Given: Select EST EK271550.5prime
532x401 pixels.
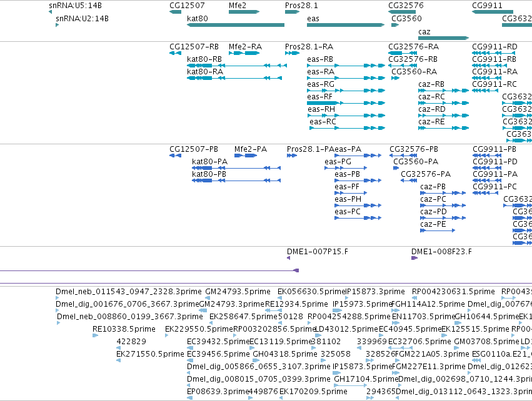Looking at the screenshot, I should point(150,354).
